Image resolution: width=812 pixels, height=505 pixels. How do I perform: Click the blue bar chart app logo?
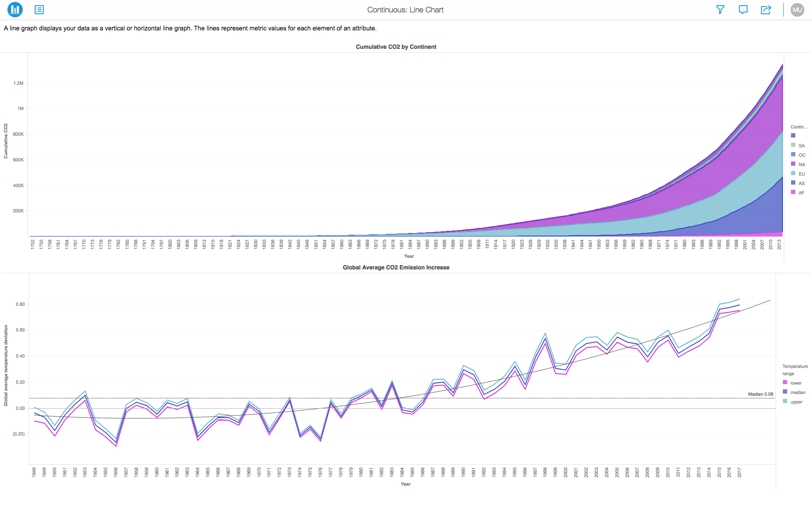[15, 9]
